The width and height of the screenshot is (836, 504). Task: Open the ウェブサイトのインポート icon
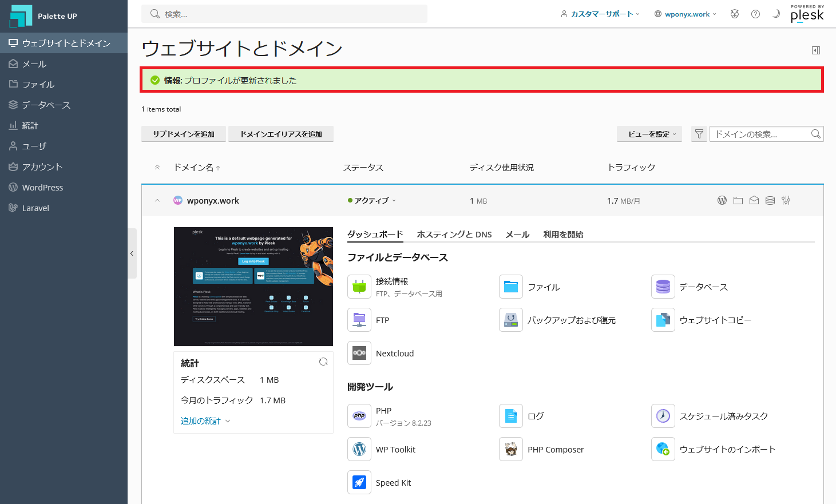click(663, 449)
